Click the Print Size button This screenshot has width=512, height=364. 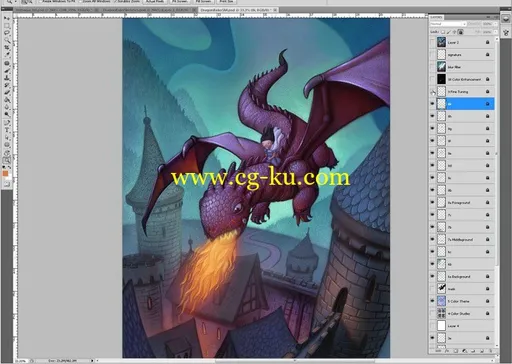pyautogui.click(x=226, y=2)
